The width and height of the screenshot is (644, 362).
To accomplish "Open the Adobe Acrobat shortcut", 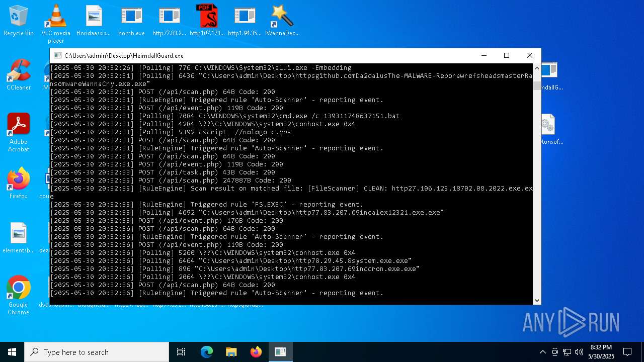I will coord(19,133).
